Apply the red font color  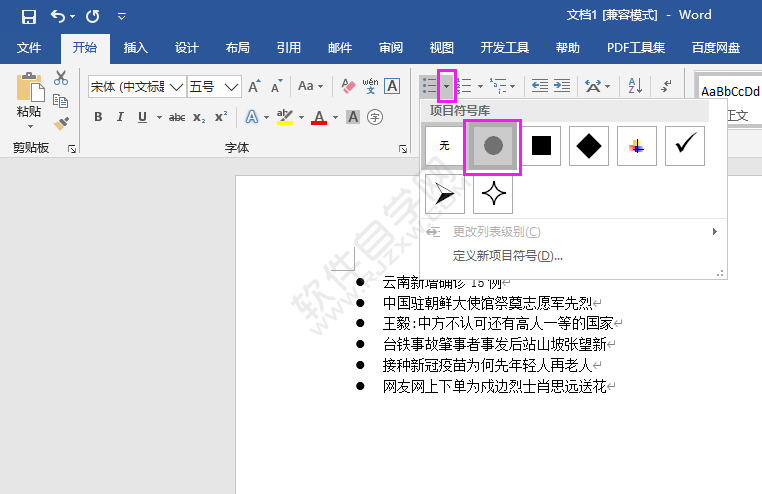319,117
